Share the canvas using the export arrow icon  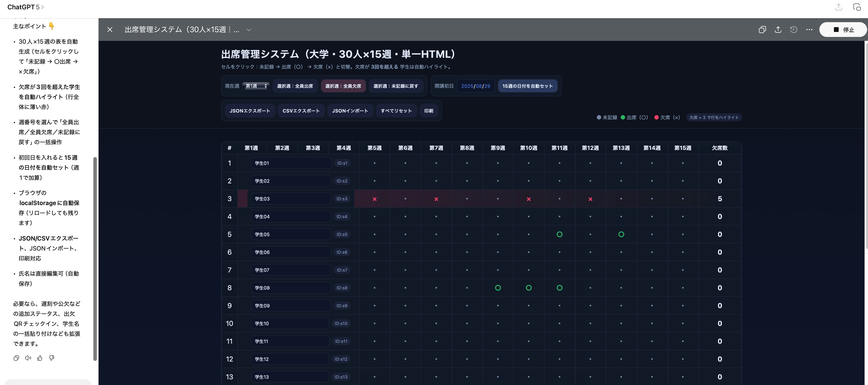(778, 30)
